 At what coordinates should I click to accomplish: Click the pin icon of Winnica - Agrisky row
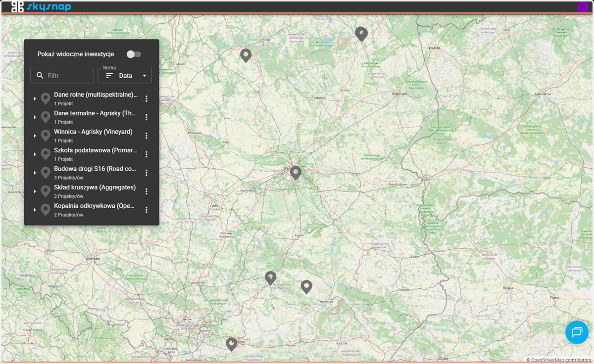[46, 136]
